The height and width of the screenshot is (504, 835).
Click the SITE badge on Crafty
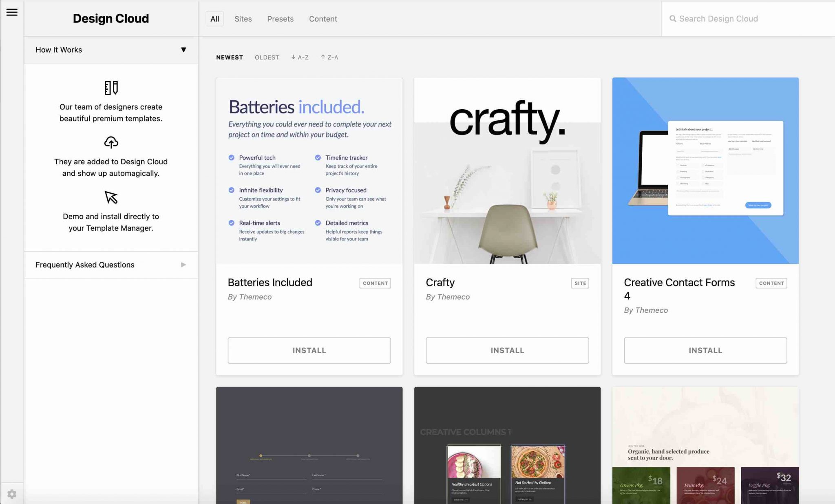(580, 283)
